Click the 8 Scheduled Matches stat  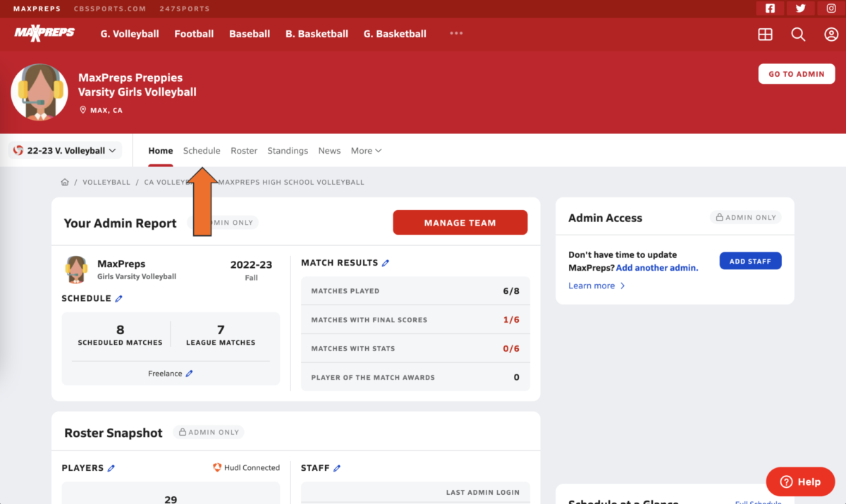(120, 335)
